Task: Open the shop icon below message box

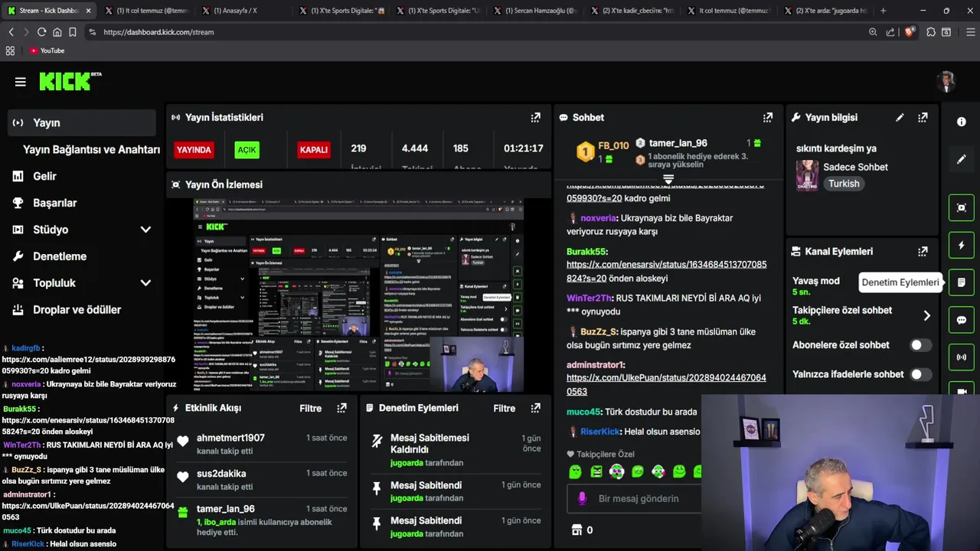Action: click(577, 530)
